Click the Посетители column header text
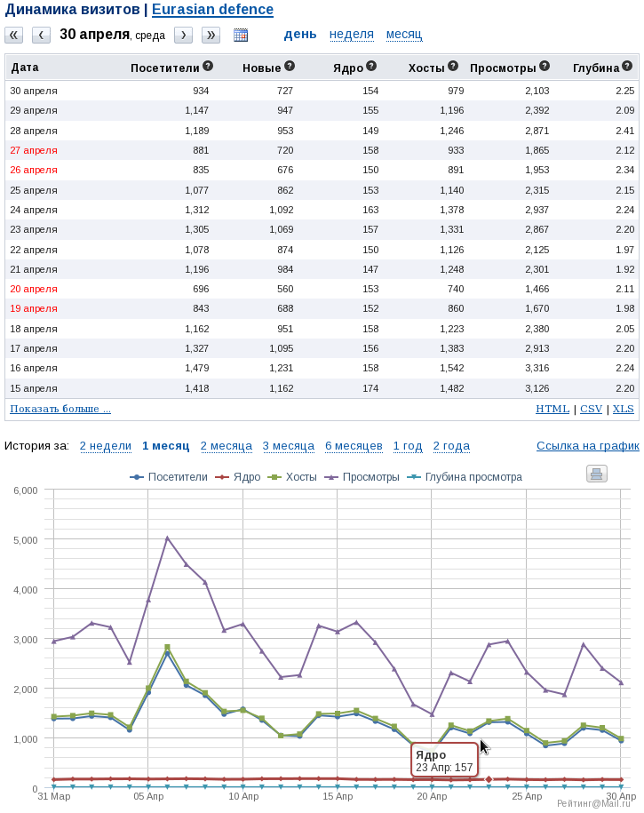This screenshot has height=813, width=644. pyautogui.click(x=165, y=68)
